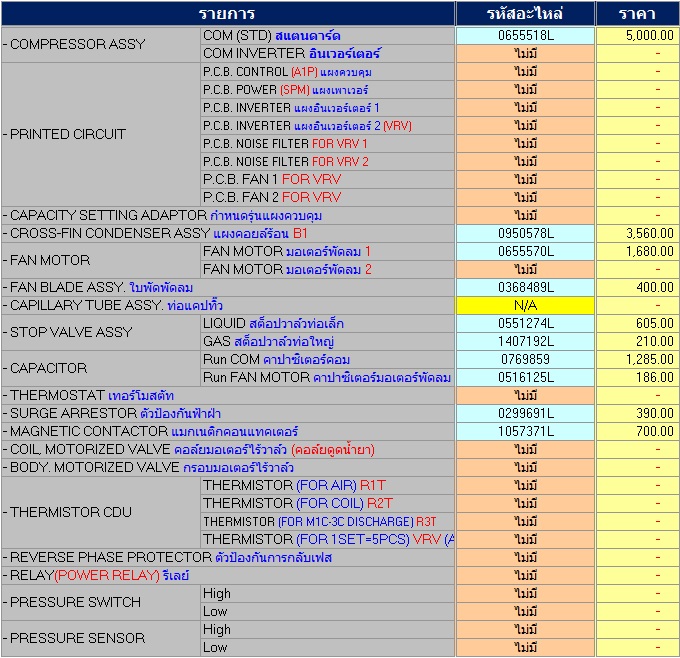Select the CAPACITOR category cell
Viewport: 680px width, 658px height.
pos(101,368)
